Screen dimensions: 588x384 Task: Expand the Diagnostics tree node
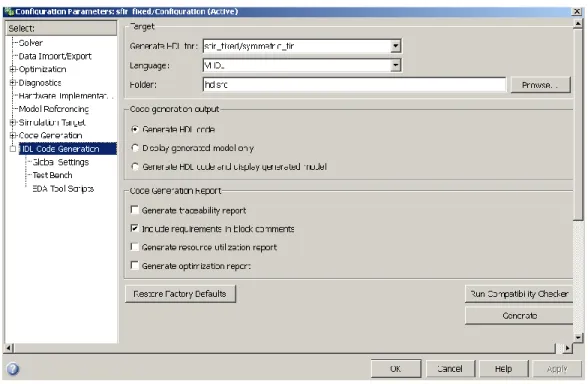tap(12, 82)
